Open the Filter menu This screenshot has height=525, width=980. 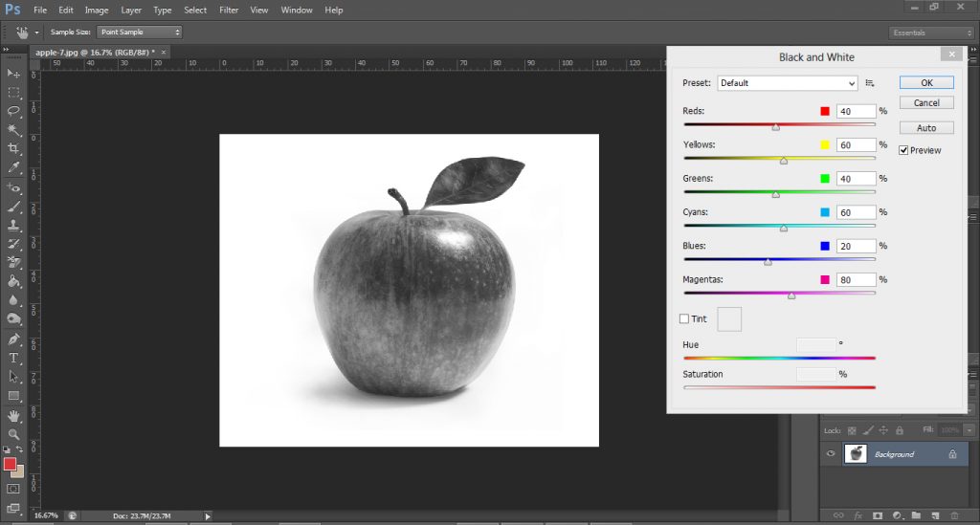tap(229, 10)
